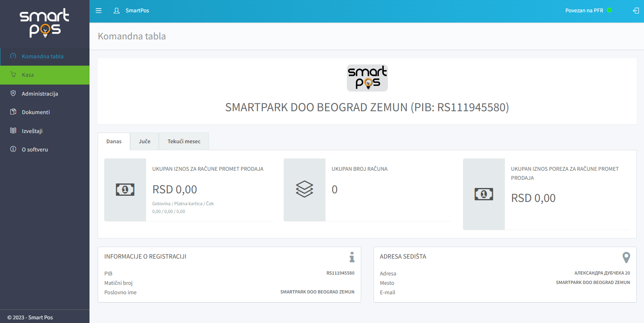Screen dimensions: 644x323
Task: Click the Smart POS logo in sidebar
Action: pyautogui.click(x=45, y=23)
